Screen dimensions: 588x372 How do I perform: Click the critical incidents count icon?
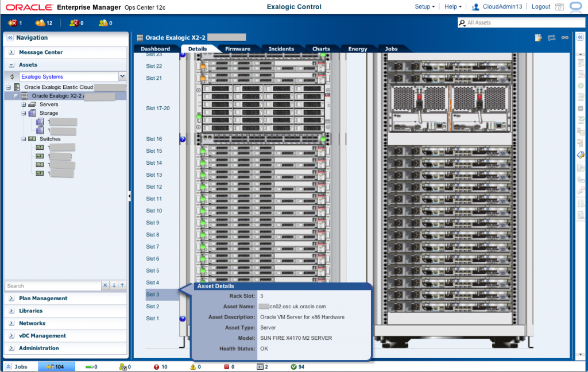(x=13, y=23)
